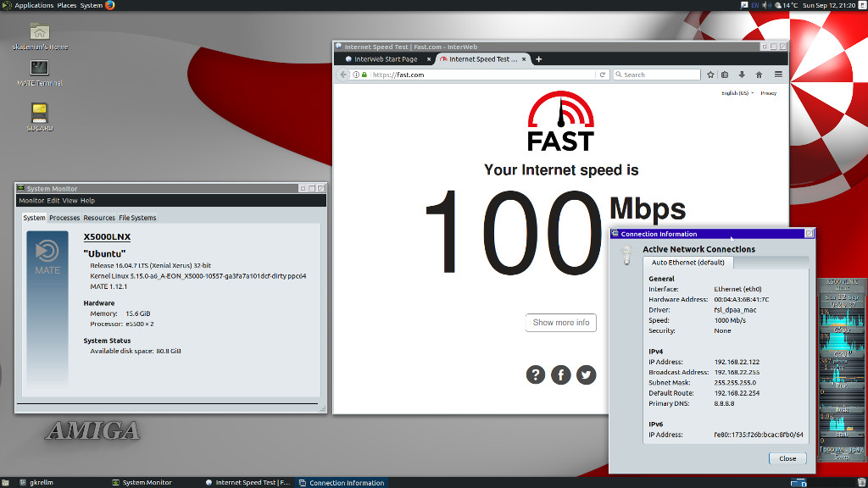Open the top panel System menu

pyautogui.click(x=92, y=5)
